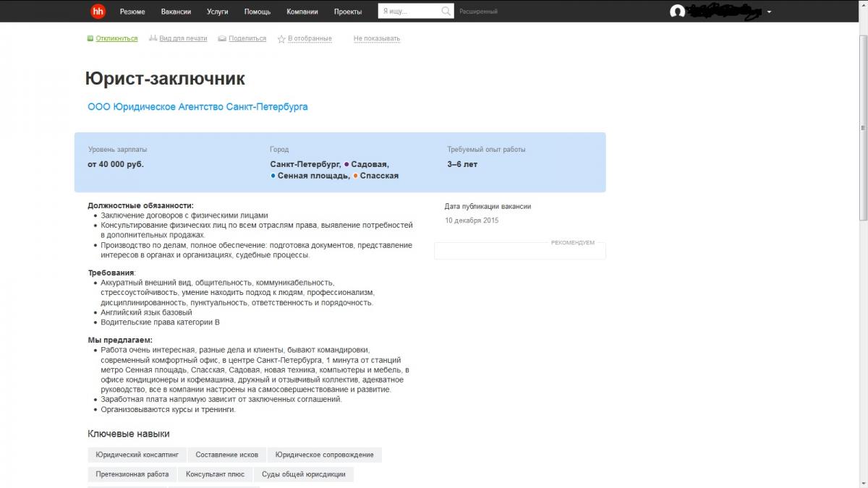
Task: Click the magnifier search icon
Action: tap(446, 12)
